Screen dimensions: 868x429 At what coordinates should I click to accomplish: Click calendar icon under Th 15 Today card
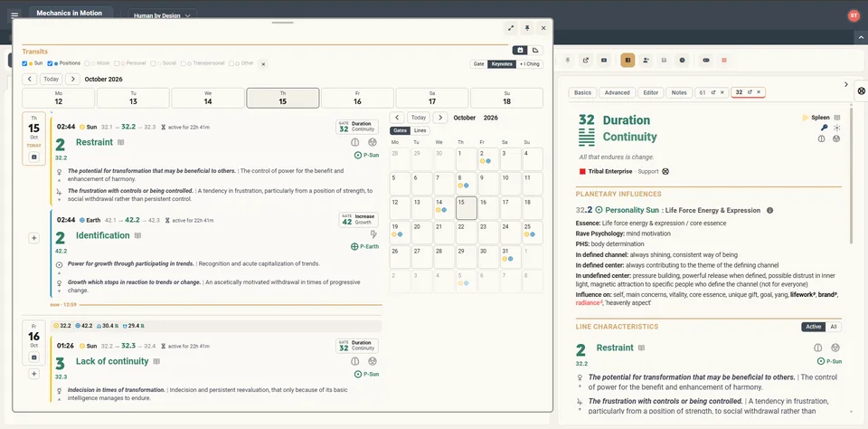click(33, 157)
